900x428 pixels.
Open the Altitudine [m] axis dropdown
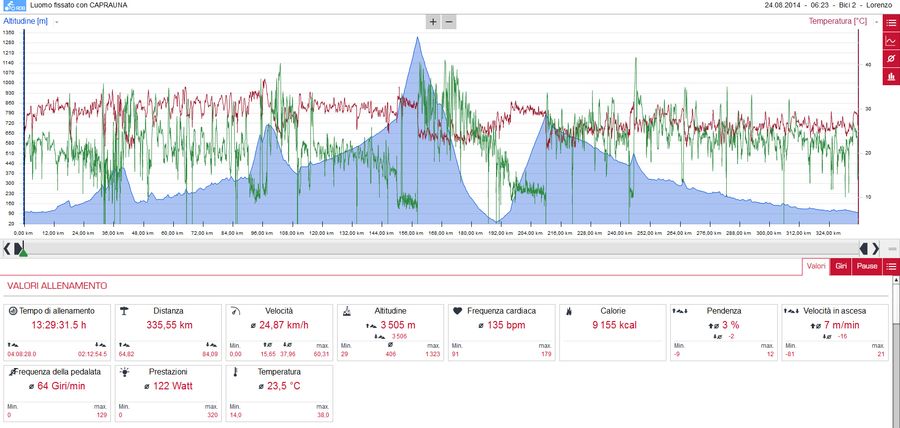coord(56,22)
